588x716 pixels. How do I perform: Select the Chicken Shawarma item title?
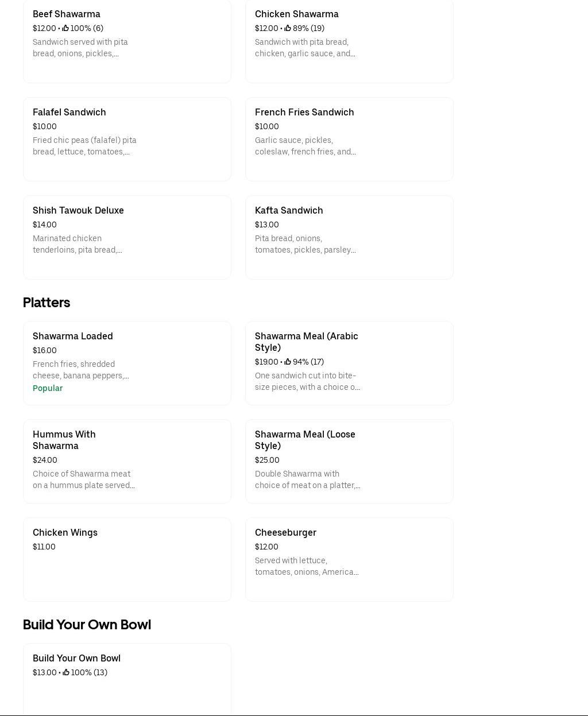pos(296,14)
